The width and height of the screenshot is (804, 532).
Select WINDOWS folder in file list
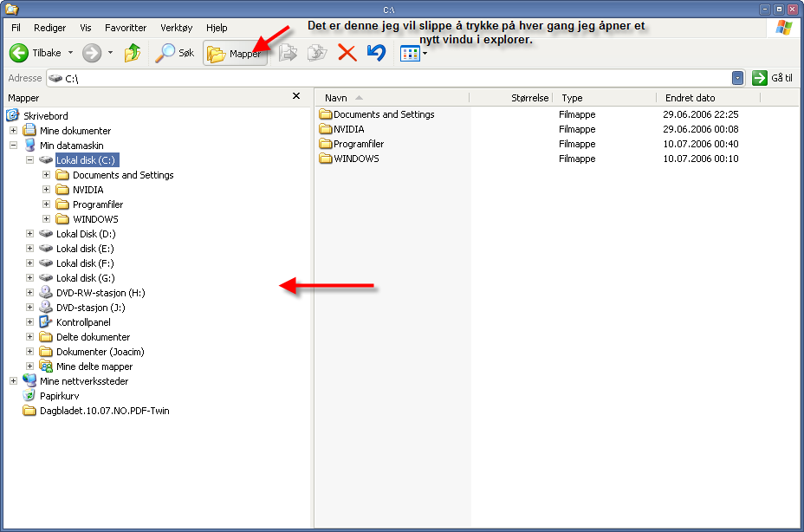point(349,159)
